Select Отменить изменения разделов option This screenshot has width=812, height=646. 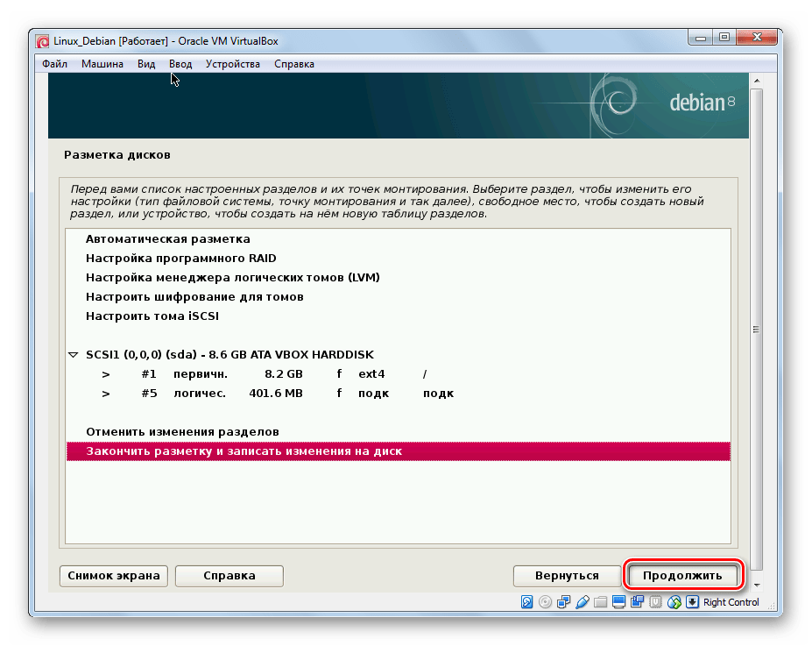coord(182,432)
